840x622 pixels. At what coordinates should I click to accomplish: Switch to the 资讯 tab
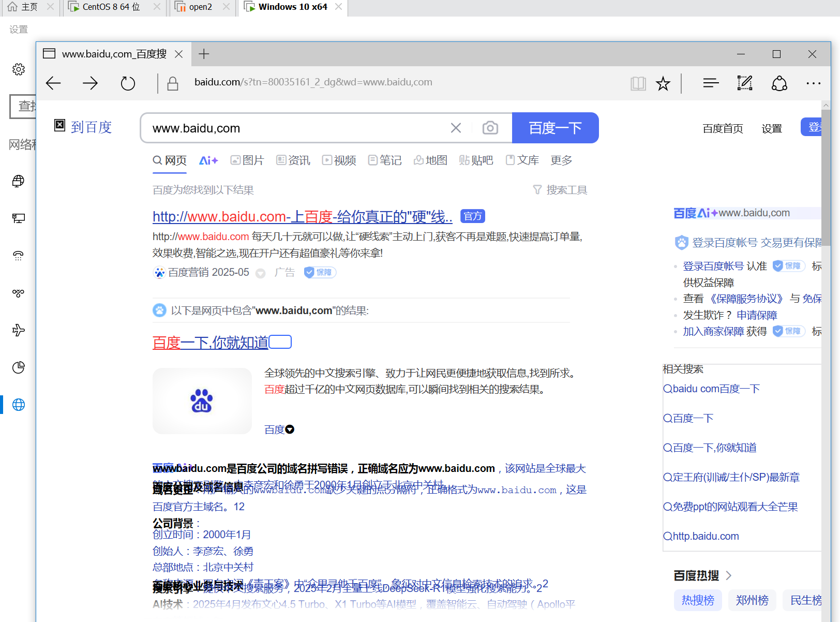[293, 160]
